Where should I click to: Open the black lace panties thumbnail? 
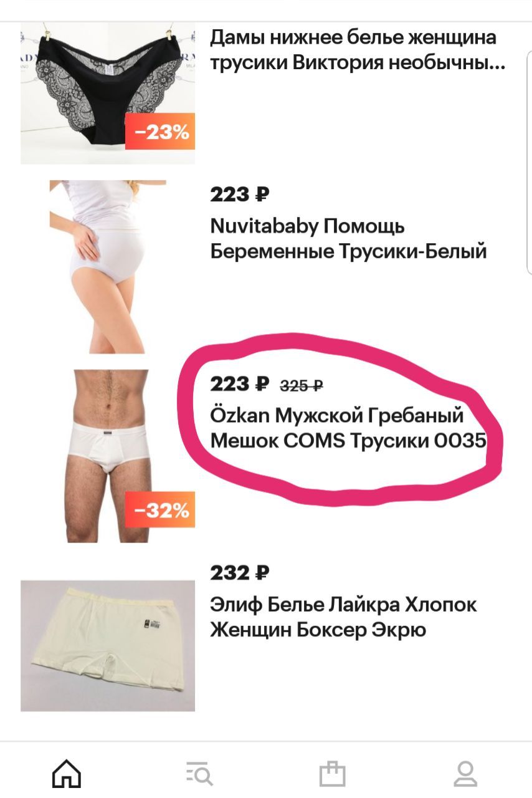click(108, 93)
